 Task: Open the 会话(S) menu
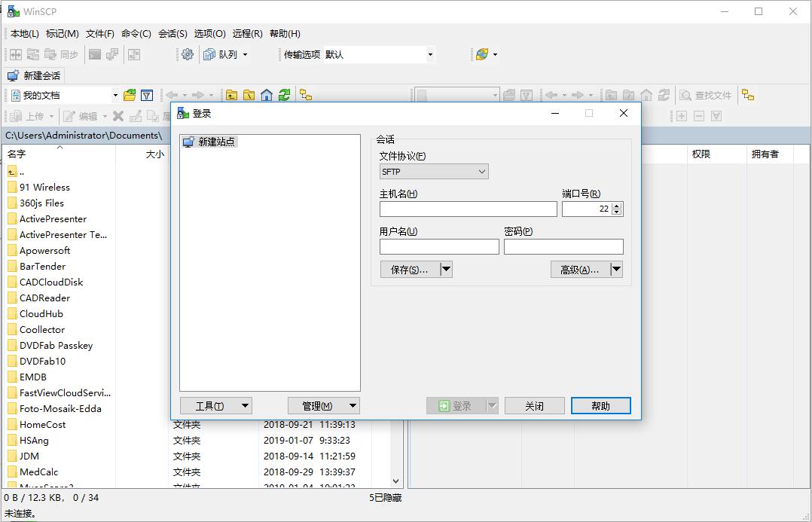pos(172,34)
